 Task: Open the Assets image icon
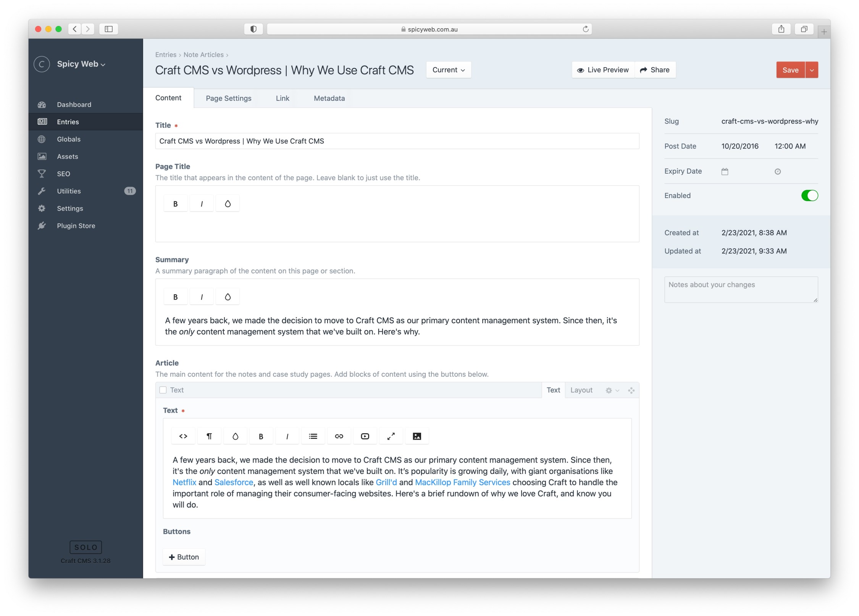click(x=42, y=156)
